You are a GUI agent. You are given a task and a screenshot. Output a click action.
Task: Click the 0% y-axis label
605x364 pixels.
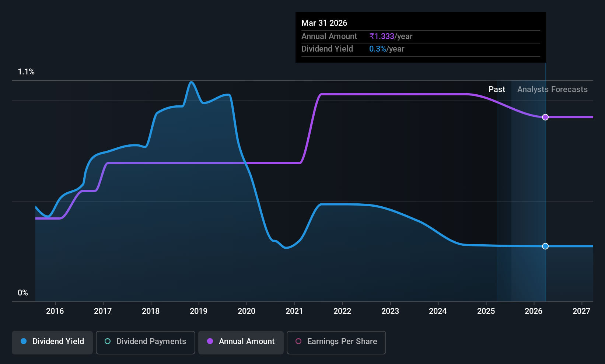23,293
